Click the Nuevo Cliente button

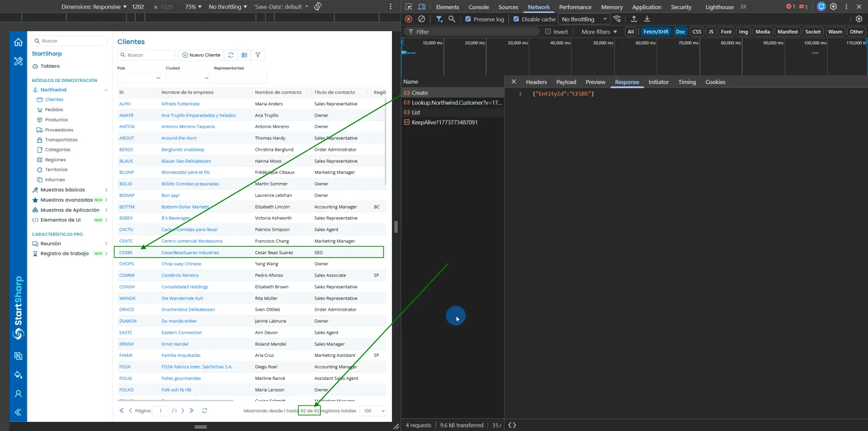click(201, 55)
